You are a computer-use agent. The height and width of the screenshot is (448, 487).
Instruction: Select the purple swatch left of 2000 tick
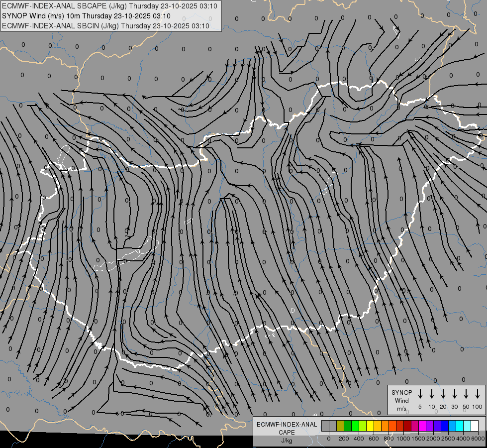430,426
